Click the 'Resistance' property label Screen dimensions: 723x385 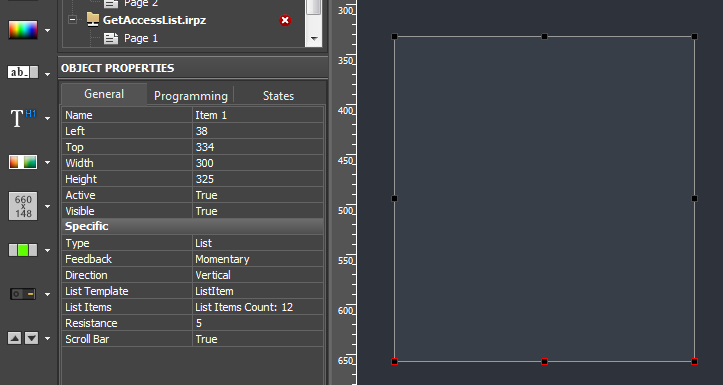click(x=91, y=323)
